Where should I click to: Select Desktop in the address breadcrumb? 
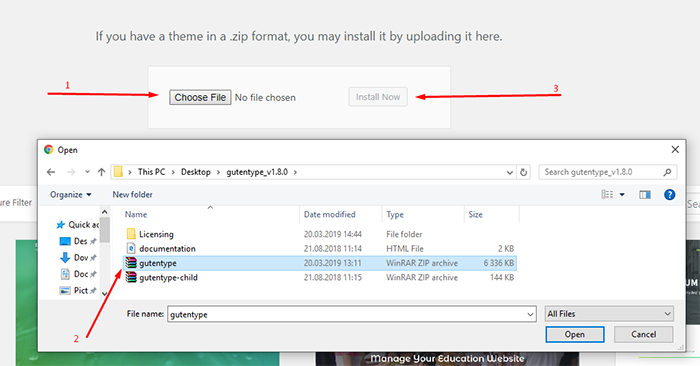[196, 172]
